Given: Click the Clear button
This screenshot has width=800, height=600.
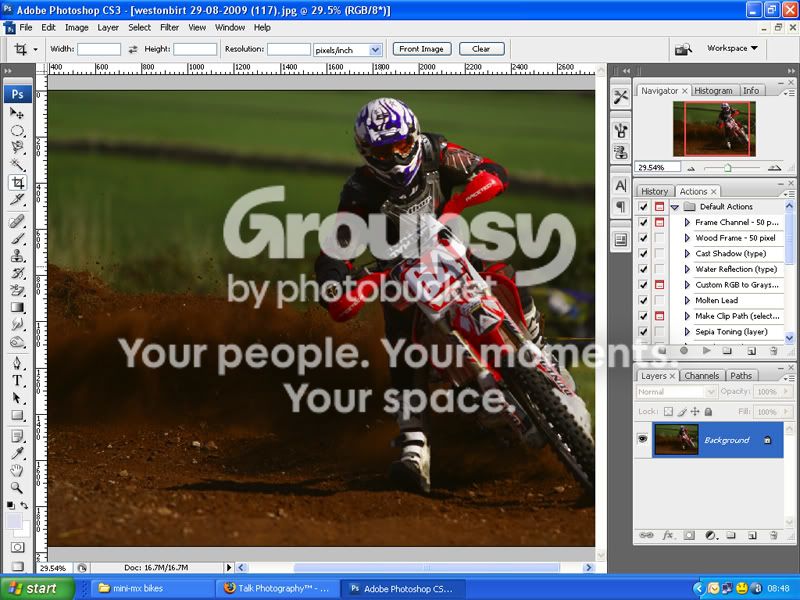Looking at the screenshot, I should tap(481, 49).
